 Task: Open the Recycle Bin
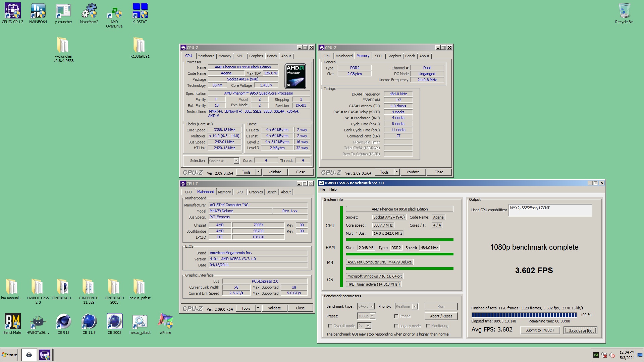(x=624, y=13)
